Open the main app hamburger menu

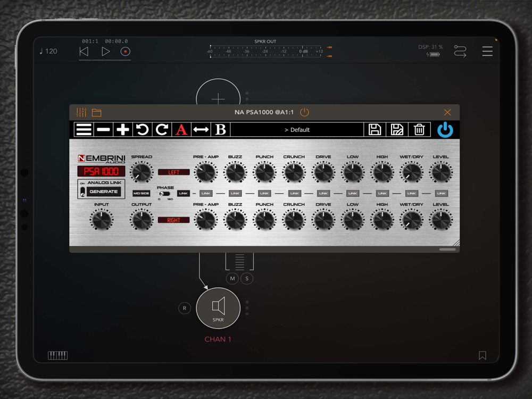pyautogui.click(x=487, y=51)
